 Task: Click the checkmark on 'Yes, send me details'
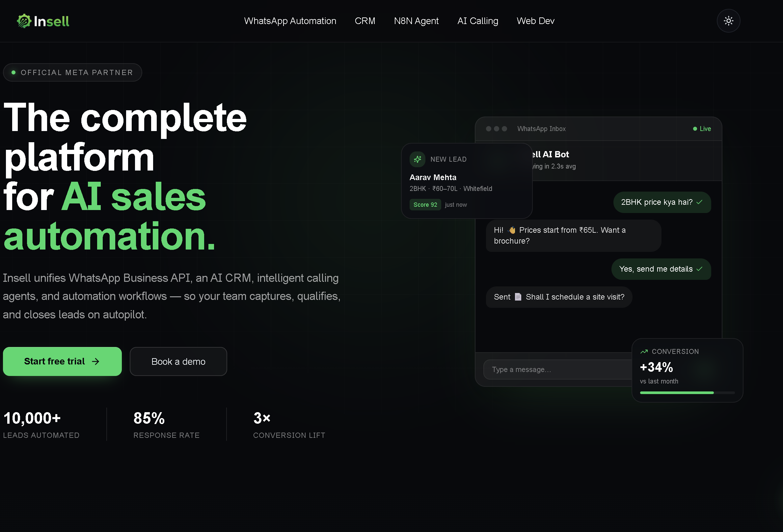coord(699,269)
